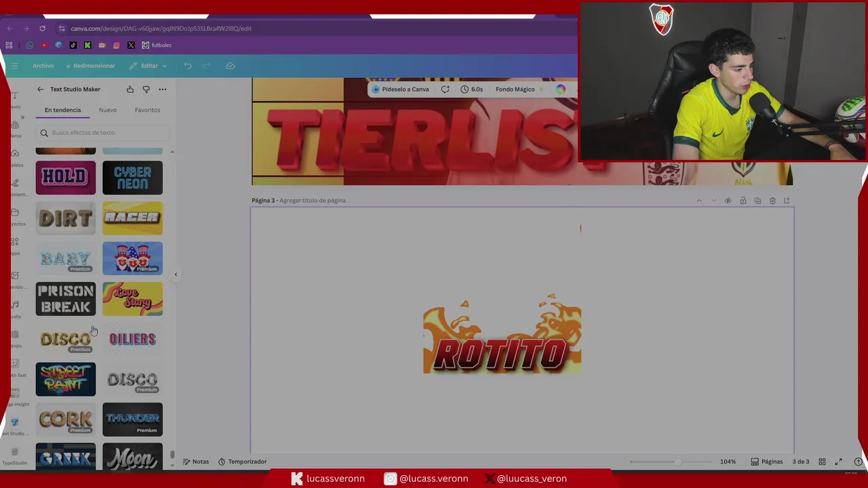Screen dimensions: 868x488
Task: Choose the OILERS text effect
Action: point(132,339)
